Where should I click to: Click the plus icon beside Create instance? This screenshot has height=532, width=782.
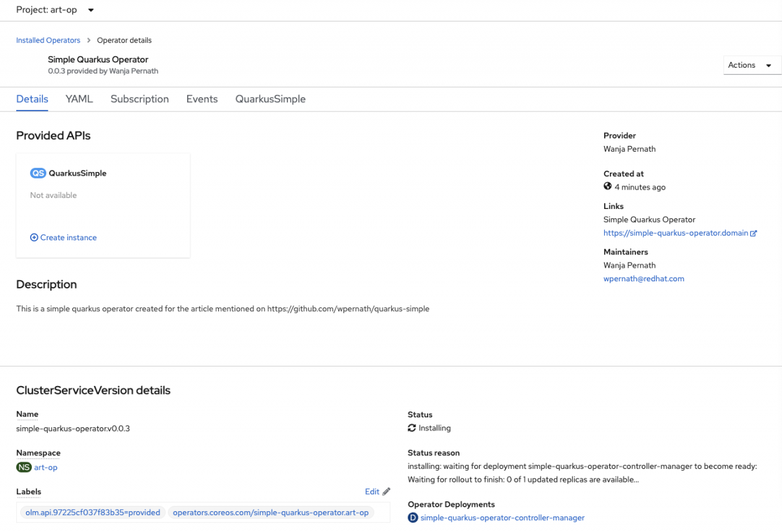tap(33, 237)
